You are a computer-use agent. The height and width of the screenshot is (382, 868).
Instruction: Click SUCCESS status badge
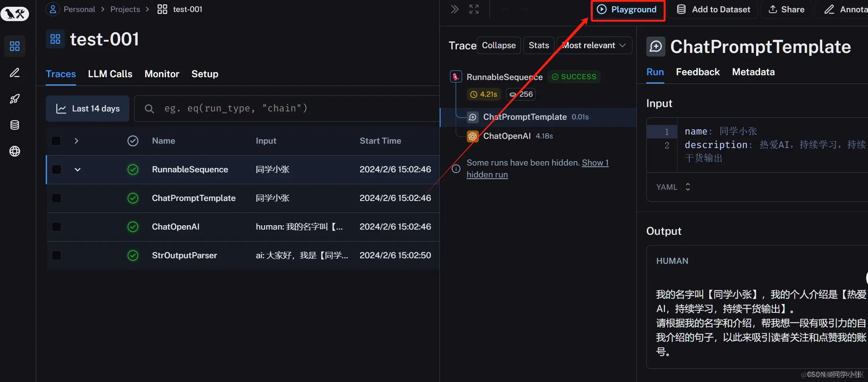point(574,77)
